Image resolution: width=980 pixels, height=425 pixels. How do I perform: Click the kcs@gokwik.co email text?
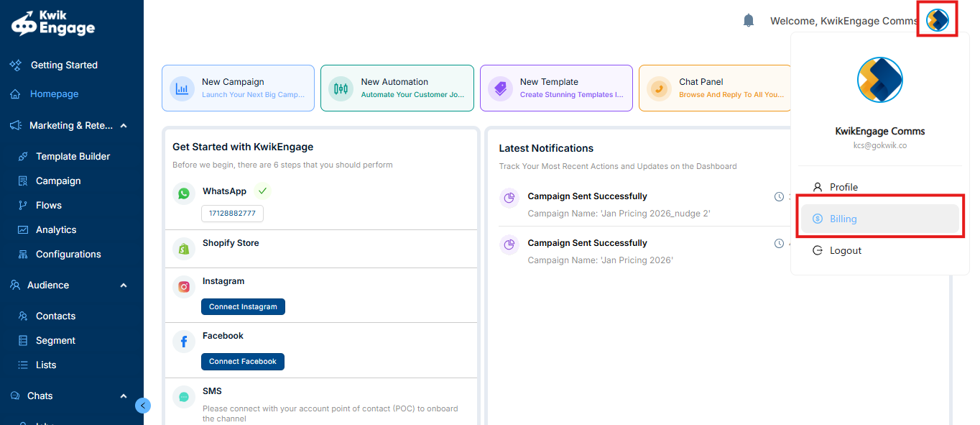click(880, 145)
